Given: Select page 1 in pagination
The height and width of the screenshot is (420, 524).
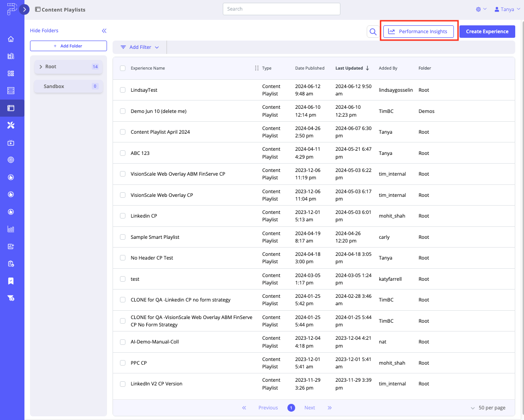Looking at the screenshot, I should pyautogui.click(x=291, y=408).
